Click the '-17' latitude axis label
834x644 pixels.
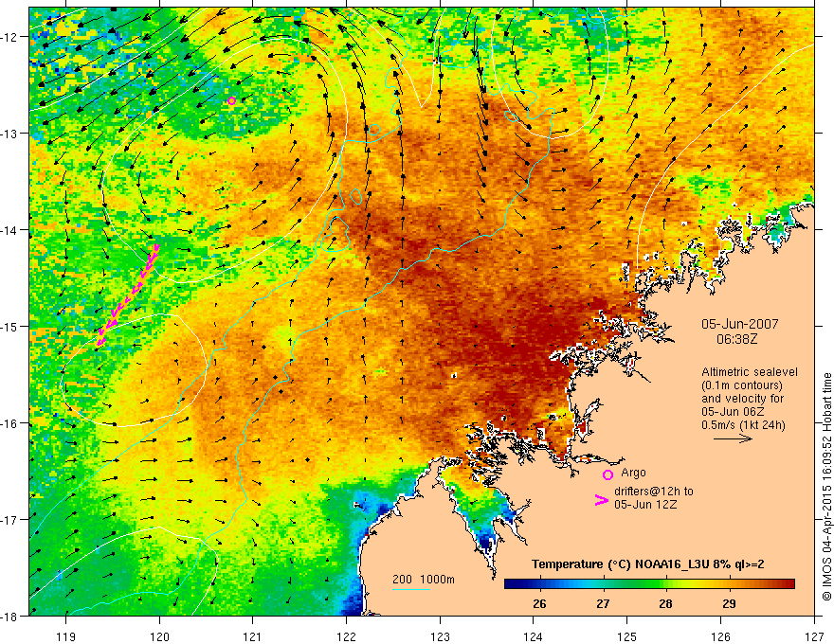point(10,520)
